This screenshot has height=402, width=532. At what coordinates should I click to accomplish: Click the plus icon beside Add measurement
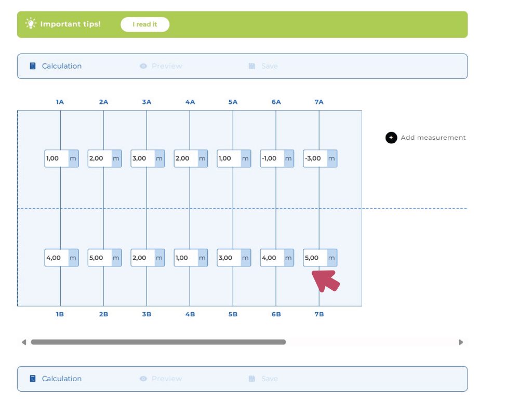pos(391,138)
